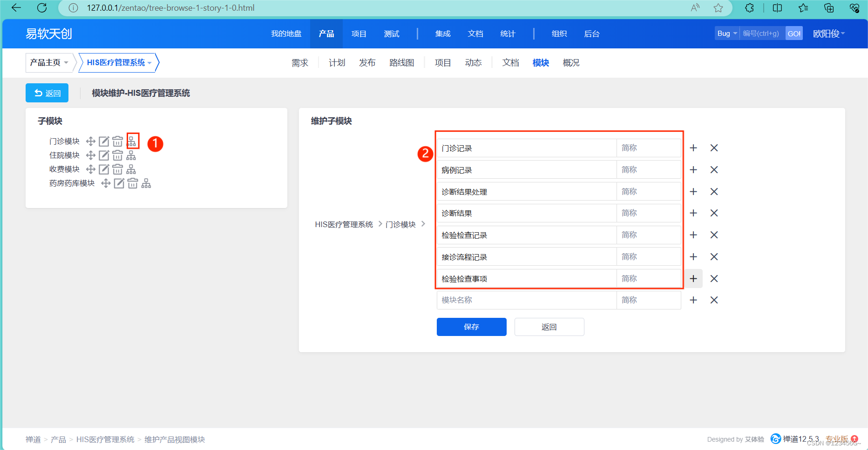Image resolution: width=868 pixels, height=450 pixels.
Task: Open submodule tree icon for 收费模块
Action: click(131, 169)
